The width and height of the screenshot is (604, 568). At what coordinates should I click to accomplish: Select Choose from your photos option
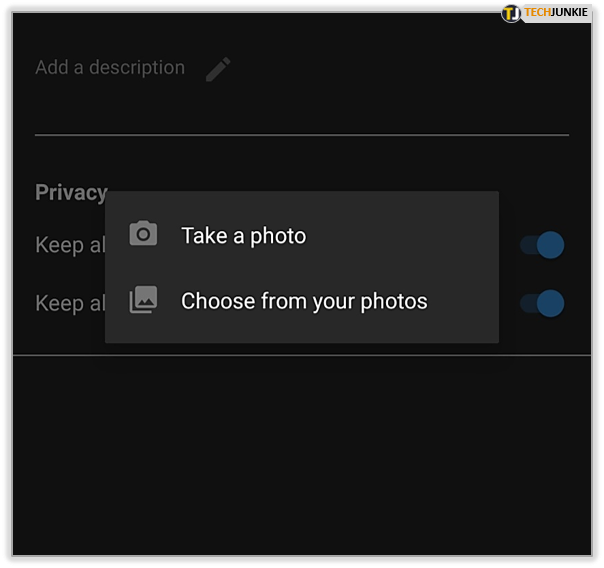302,301
